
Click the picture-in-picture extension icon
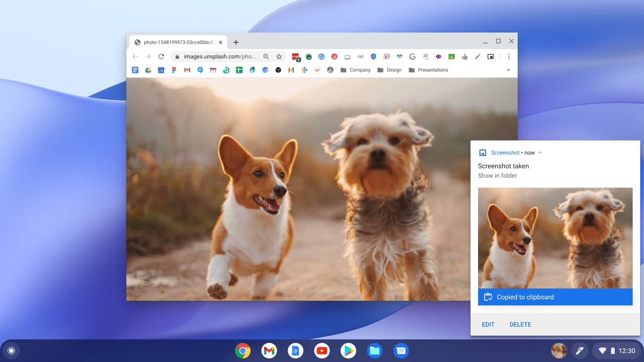[490, 57]
